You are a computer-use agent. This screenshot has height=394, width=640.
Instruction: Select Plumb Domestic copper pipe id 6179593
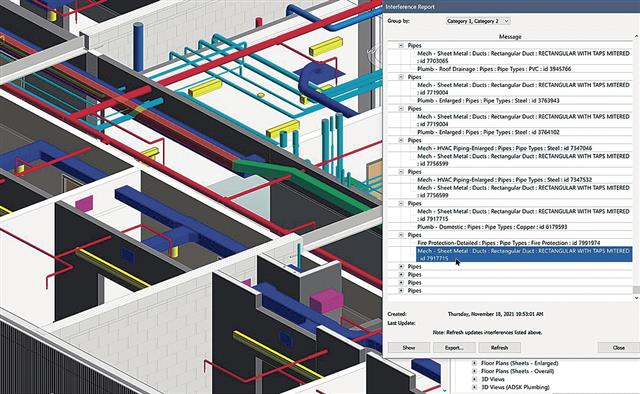[x=492, y=227]
